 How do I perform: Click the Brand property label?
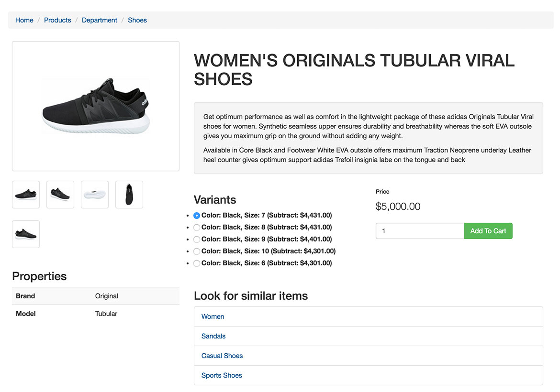(25, 296)
